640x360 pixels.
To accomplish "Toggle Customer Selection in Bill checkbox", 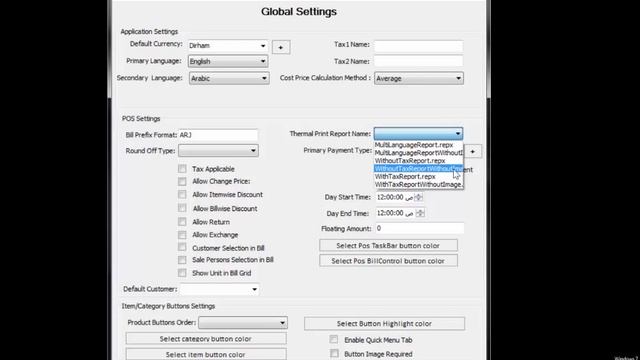I will [x=182, y=247].
